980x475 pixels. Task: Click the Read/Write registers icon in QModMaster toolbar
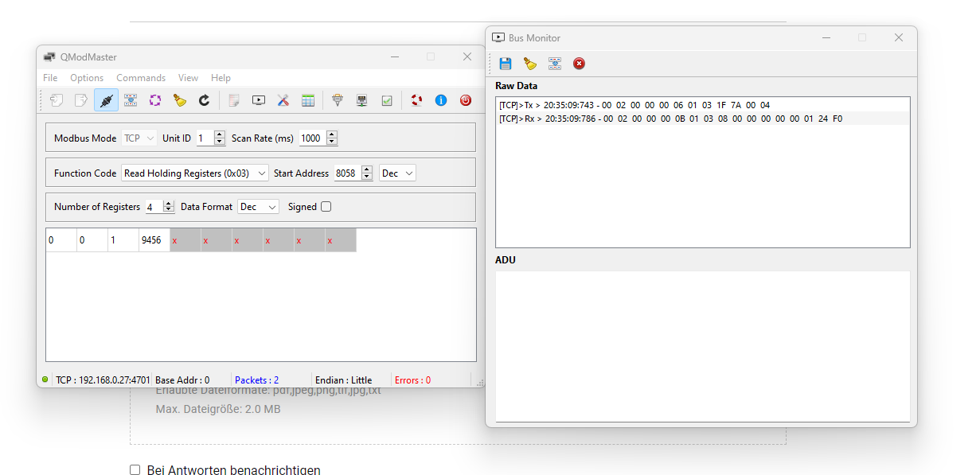131,100
